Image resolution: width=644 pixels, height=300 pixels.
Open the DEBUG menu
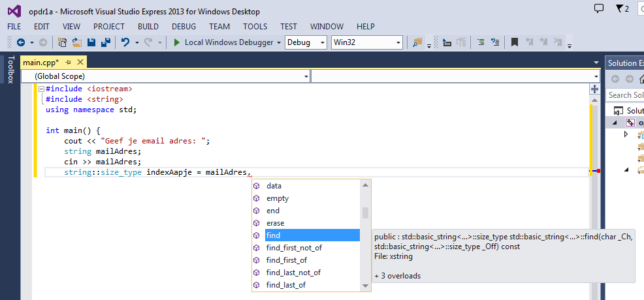[x=184, y=26]
